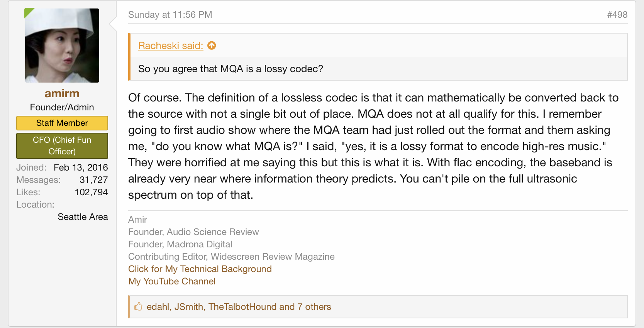Open amirm's avatar picture

(62, 46)
